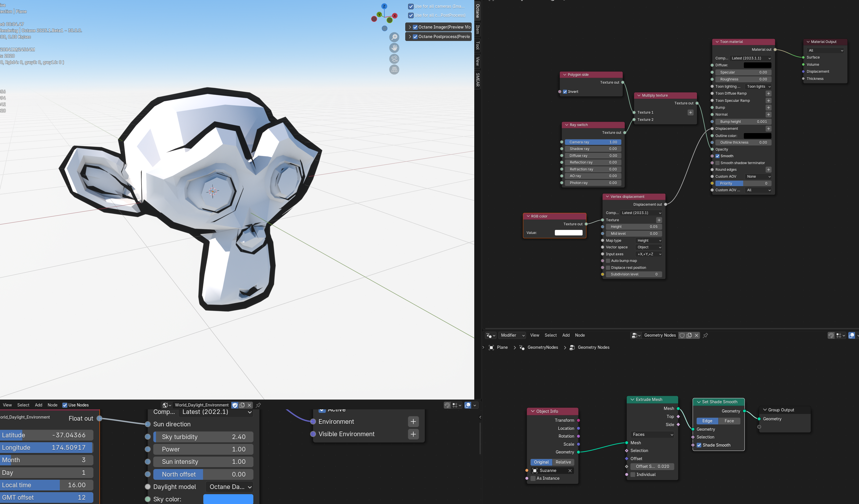Pin the Geometry Nodes node tree
The image size is (859, 504).
705,336
